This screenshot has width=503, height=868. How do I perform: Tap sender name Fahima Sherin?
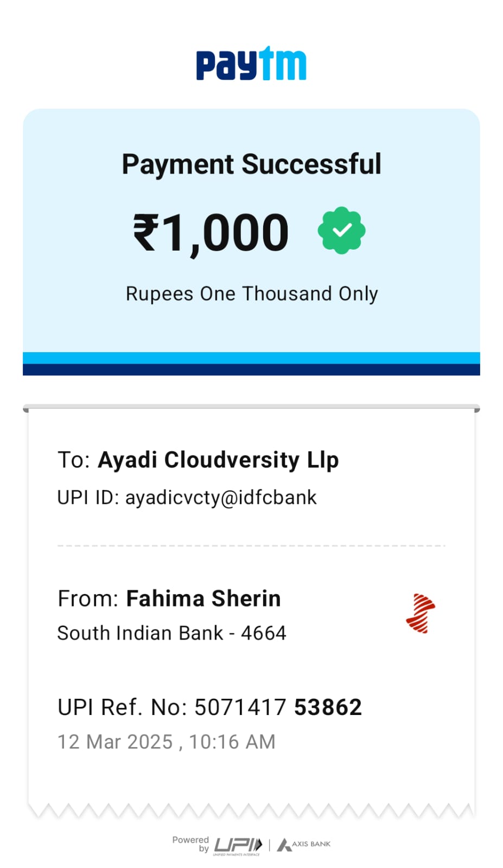coord(203,598)
